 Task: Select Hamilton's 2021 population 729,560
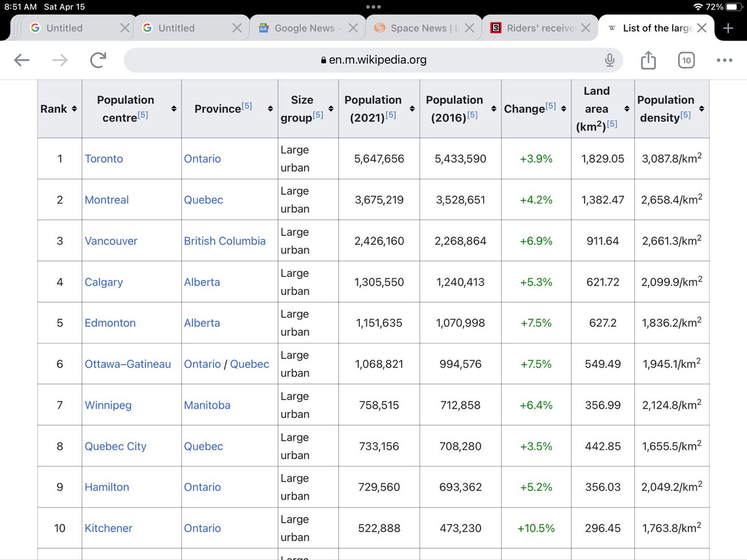(379, 487)
